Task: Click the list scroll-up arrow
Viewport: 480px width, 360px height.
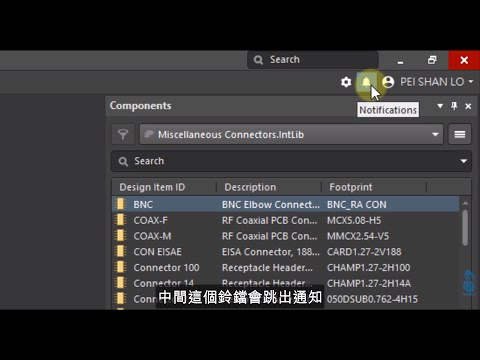Action: click(x=465, y=203)
